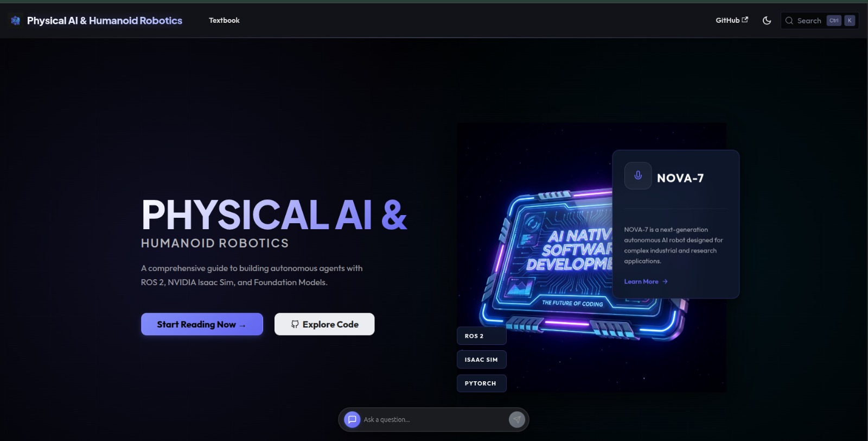Select the PYTORCH tag

click(481, 383)
